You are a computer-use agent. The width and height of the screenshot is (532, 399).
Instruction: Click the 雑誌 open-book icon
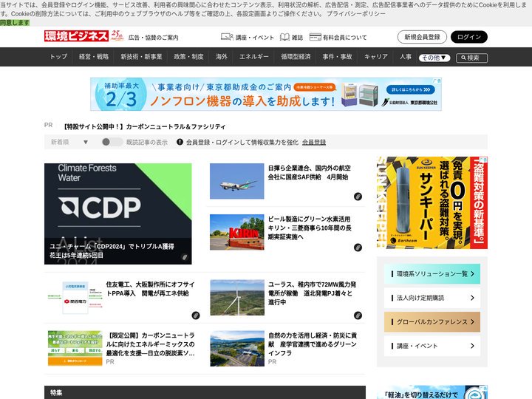pos(284,37)
